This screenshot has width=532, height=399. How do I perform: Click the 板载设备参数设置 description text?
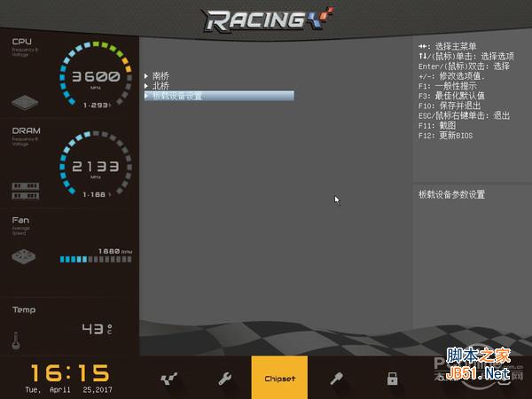tap(451, 194)
